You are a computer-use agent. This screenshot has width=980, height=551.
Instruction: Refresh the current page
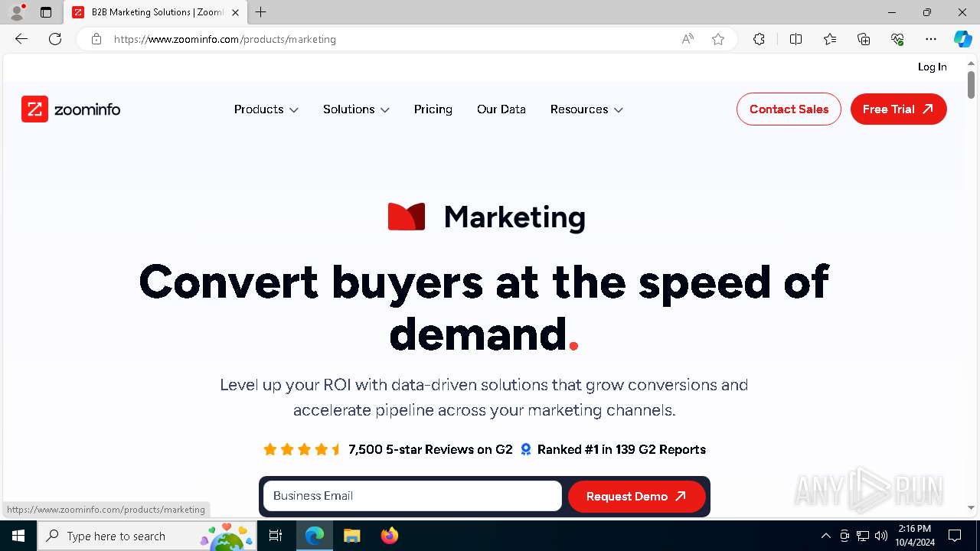coord(55,39)
